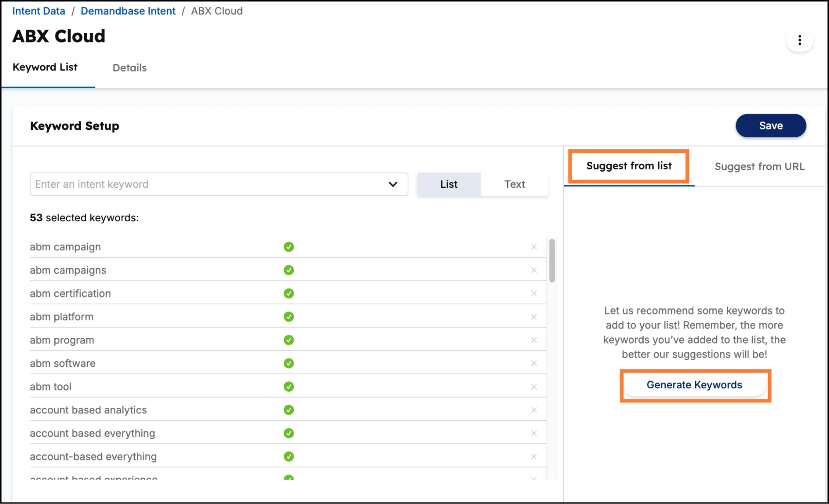This screenshot has height=504, width=829.
Task: Save the keyword setup
Action: (771, 126)
